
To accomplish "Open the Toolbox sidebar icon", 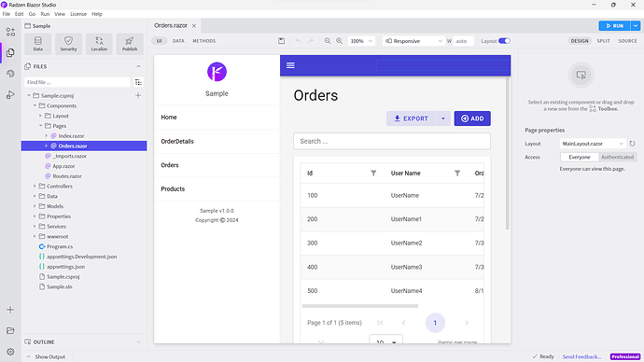I will click(x=10, y=32).
